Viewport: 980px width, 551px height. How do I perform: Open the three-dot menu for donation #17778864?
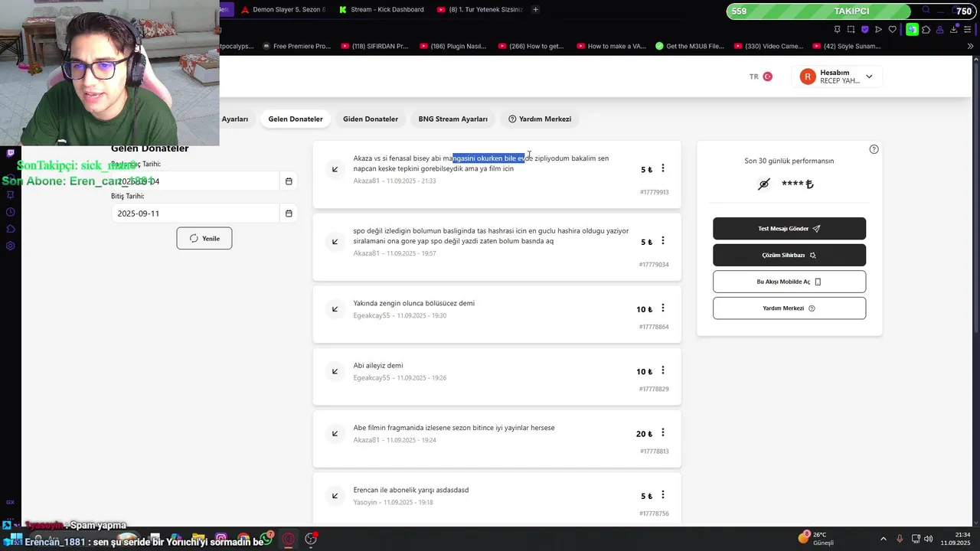[x=663, y=308]
